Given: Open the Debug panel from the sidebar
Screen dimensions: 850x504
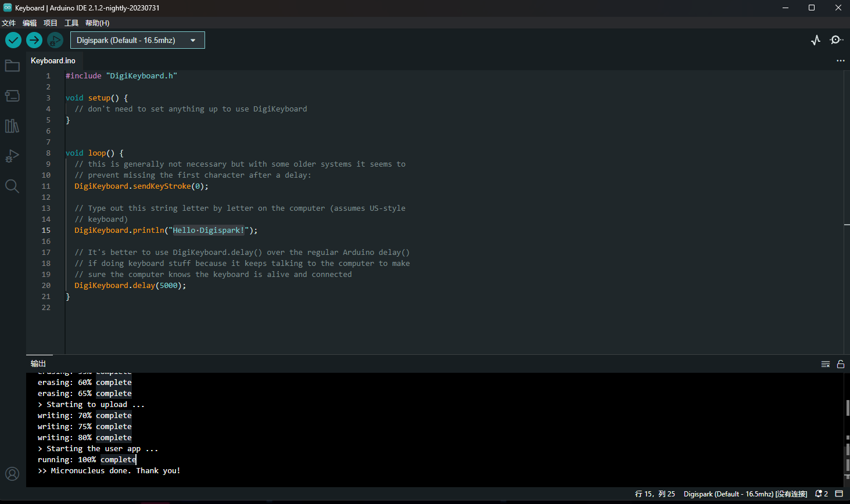Looking at the screenshot, I should coord(12,156).
